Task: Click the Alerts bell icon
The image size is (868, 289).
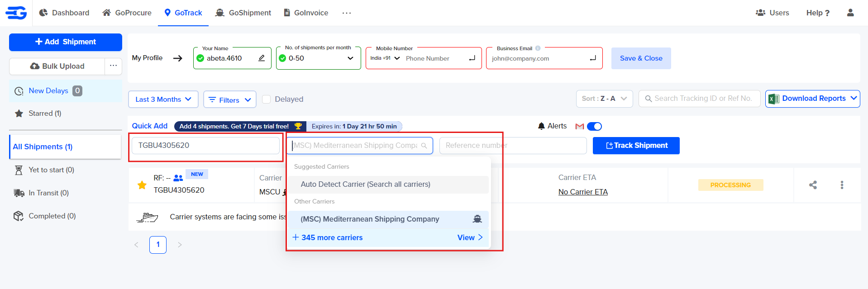Action: 541,126
